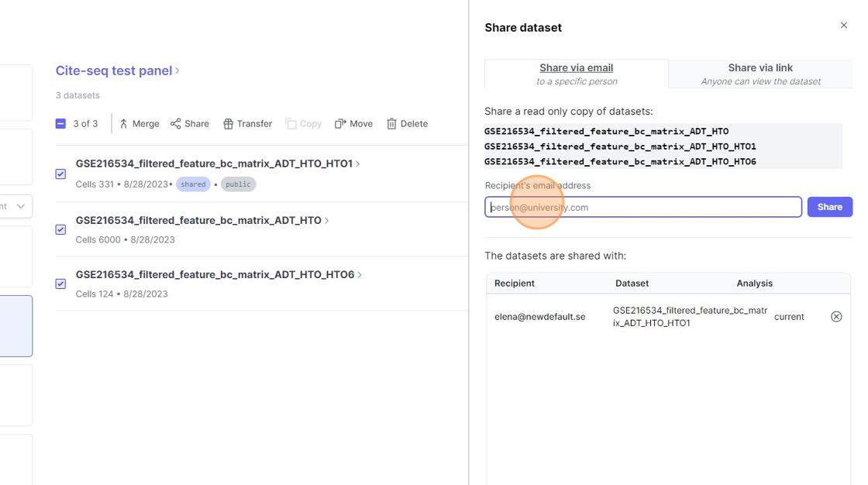The width and height of the screenshot is (868, 485).
Task: Click the Transfer gift icon
Action: [228, 124]
